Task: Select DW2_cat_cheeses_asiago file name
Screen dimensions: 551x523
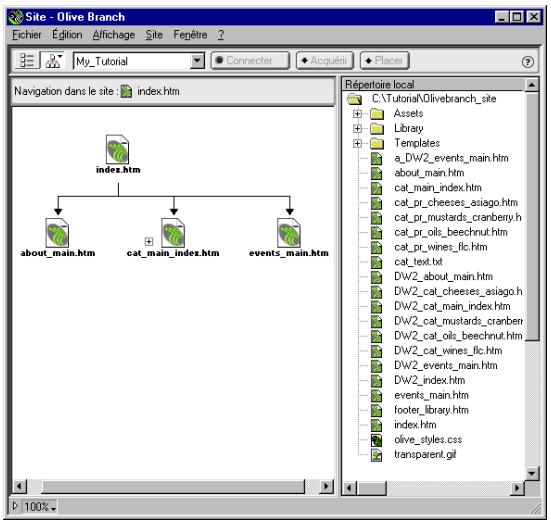Action: click(x=458, y=292)
